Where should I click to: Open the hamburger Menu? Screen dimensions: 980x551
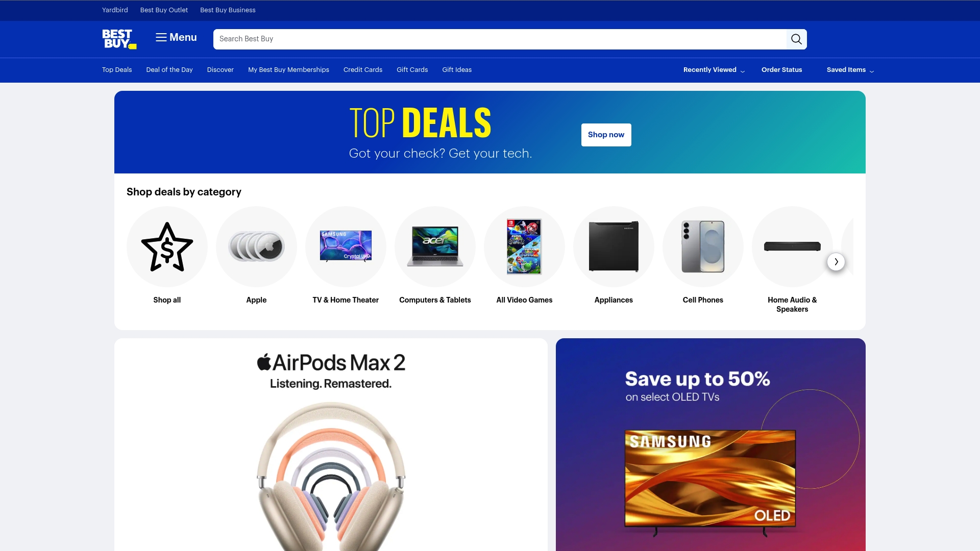click(x=176, y=37)
